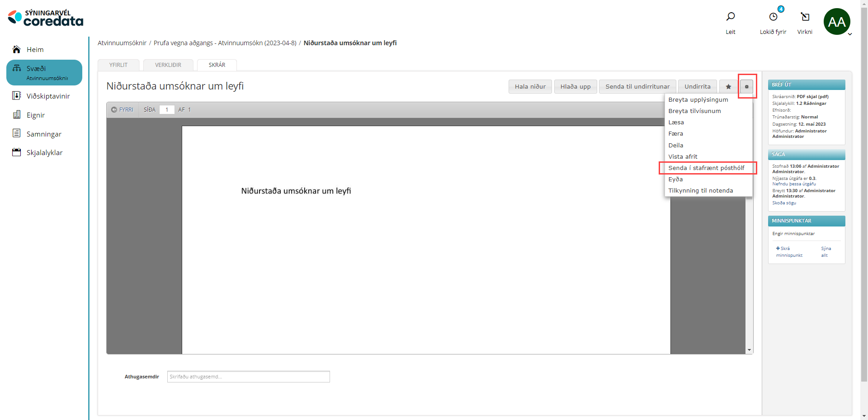The image size is (868, 420).
Task: Click the Skoða sögu link
Action: click(784, 203)
